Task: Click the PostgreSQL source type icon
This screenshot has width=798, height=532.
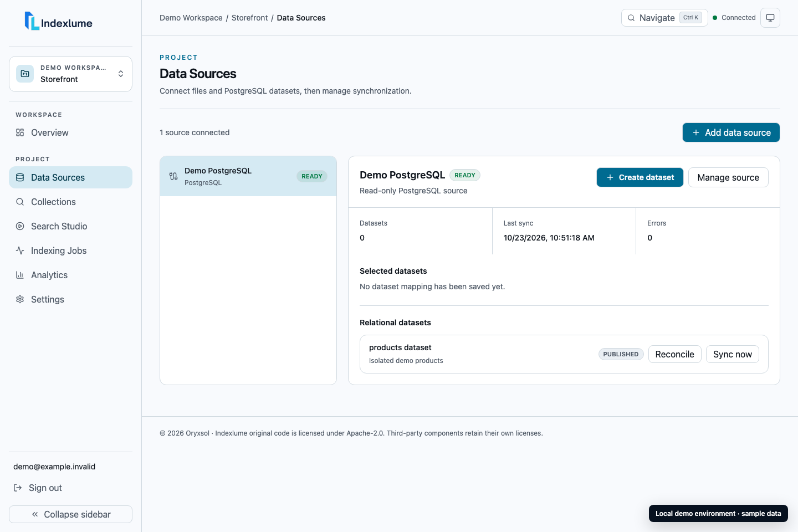Action: pos(173,176)
